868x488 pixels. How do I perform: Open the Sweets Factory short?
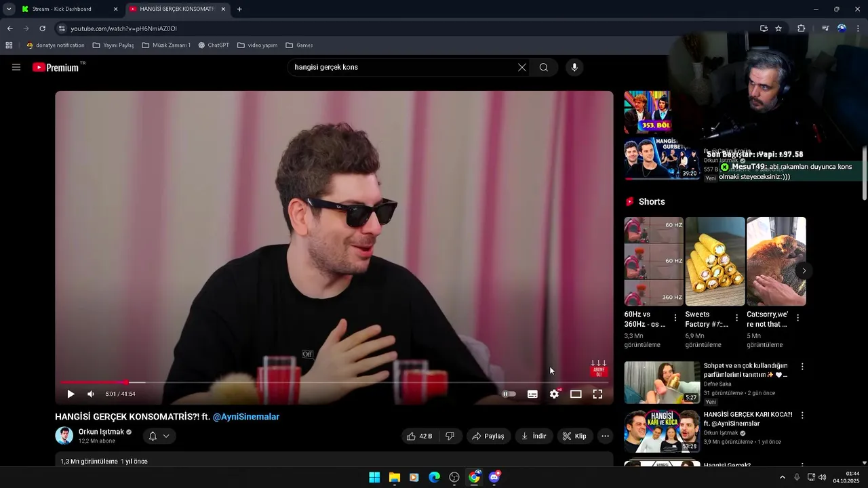pyautogui.click(x=715, y=261)
